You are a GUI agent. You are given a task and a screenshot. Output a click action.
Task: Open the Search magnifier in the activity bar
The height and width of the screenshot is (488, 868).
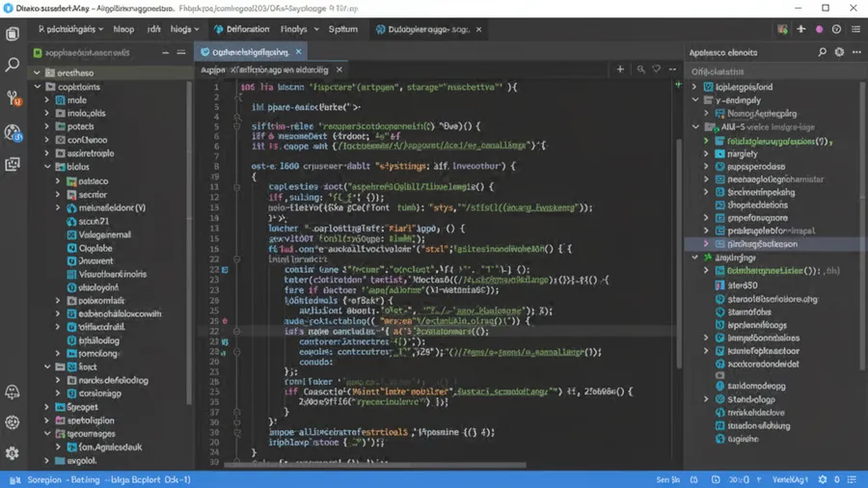13,65
